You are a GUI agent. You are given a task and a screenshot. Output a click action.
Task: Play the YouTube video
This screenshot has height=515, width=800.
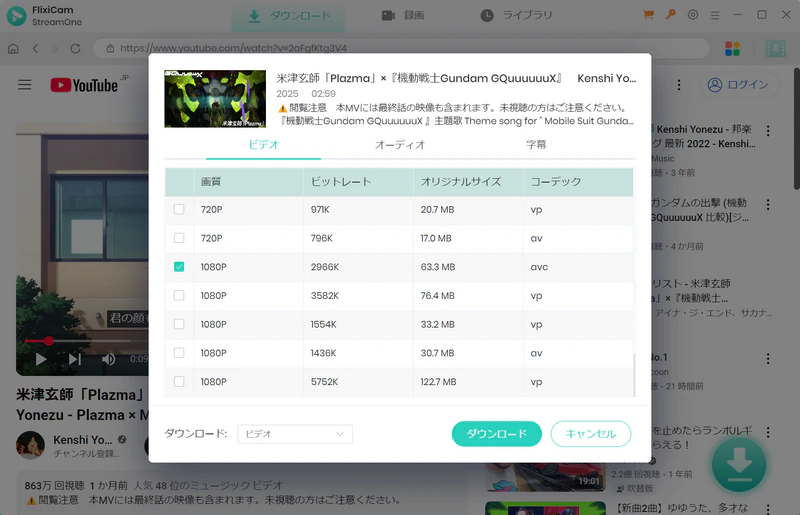(x=41, y=359)
